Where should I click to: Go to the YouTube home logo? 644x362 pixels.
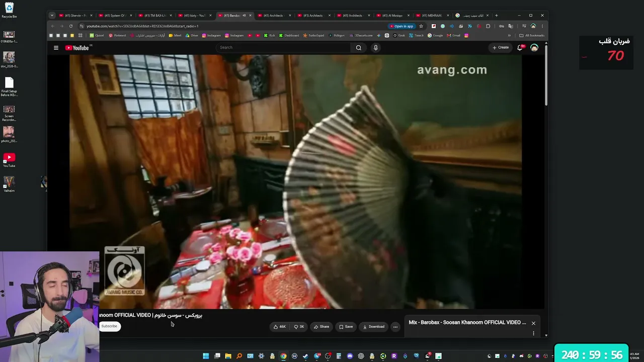coord(77,48)
